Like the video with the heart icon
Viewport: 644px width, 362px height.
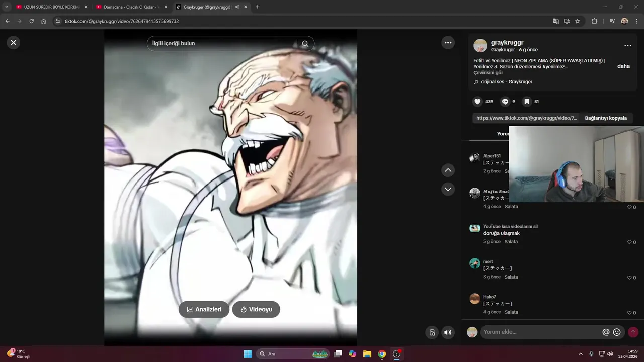point(477,102)
